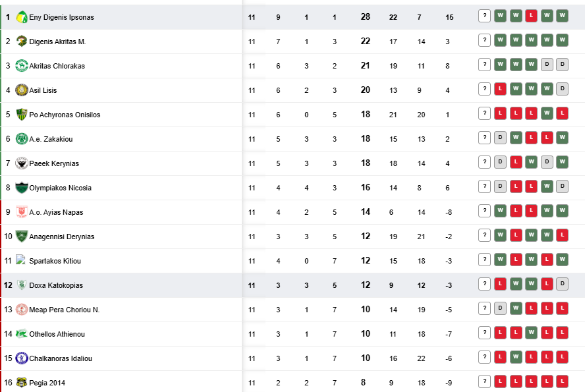
Task: Open the Spartakos Kitiou team link
Action: (55, 261)
